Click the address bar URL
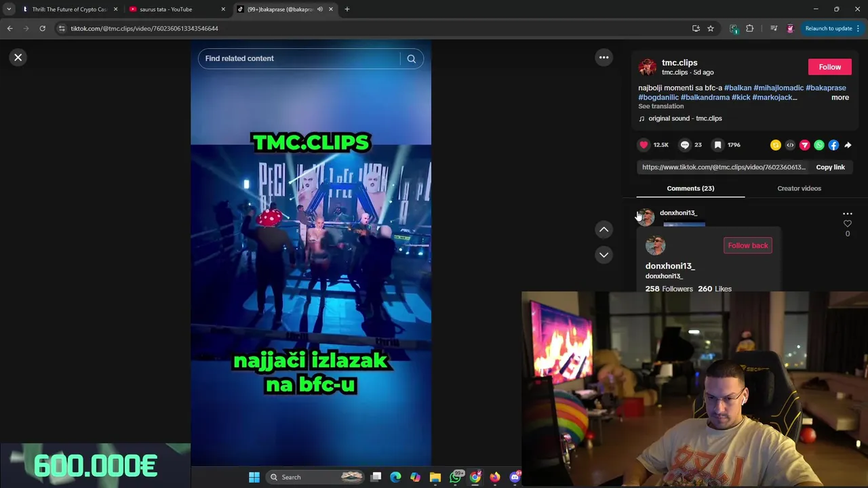Screen dimensions: 868x488 point(144,28)
